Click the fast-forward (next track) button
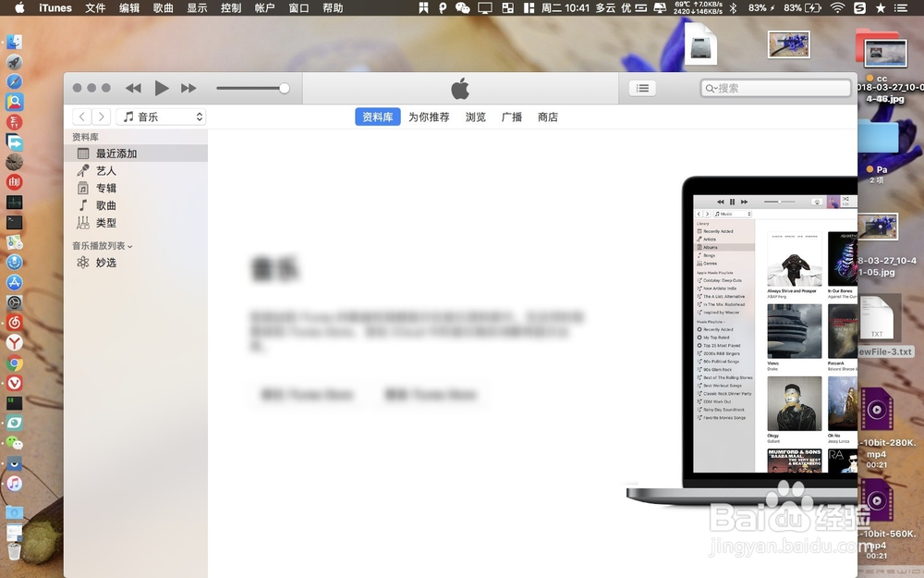924x578 pixels. [x=188, y=88]
